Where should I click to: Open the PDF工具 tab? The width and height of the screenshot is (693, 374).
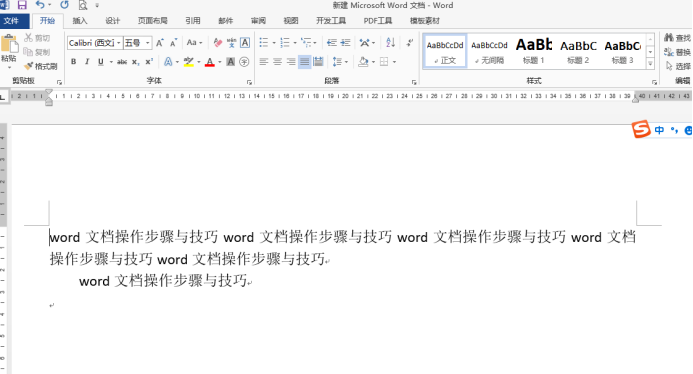(378, 21)
